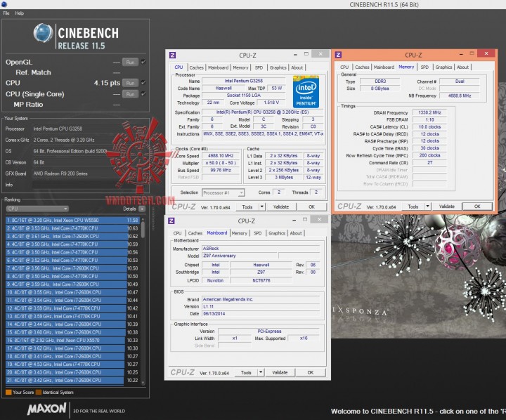Viewport: 506px width, 420px height.
Task: Click the Cinebench sphere logo
Action: click(x=44, y=33)
